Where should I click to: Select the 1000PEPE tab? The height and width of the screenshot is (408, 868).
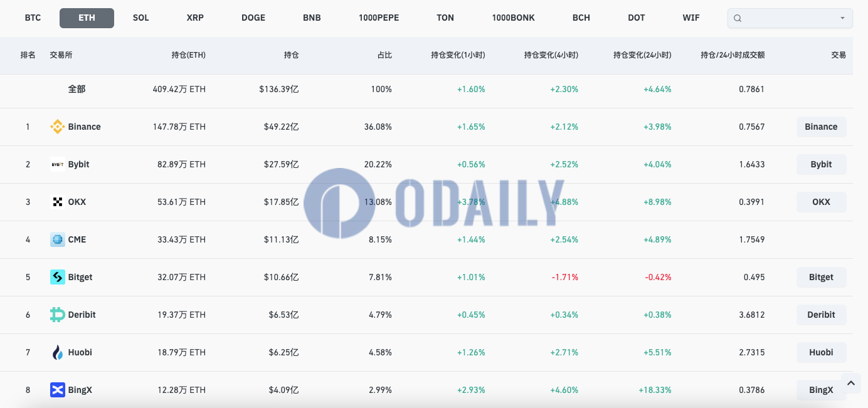[x=379, y=18]
